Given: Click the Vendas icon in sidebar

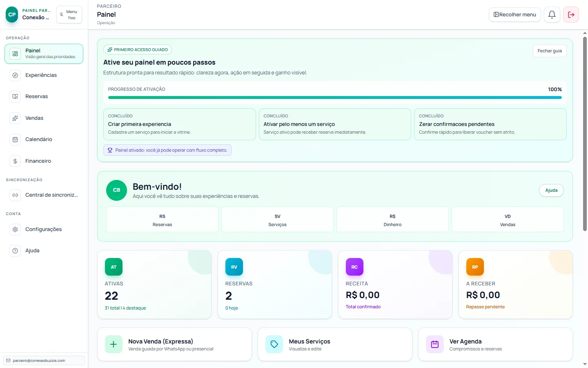Looking at the screenshot, I should tap(15, 118).
